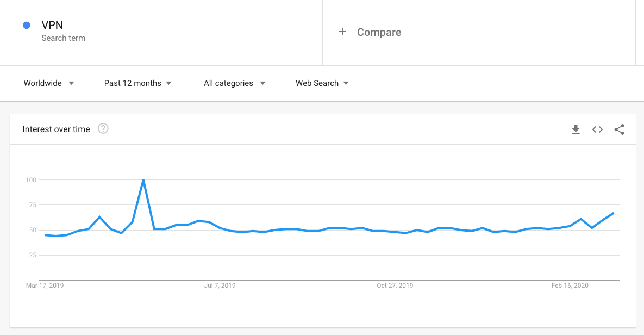The width and height of the screenshot is (644, 335).
Task: Click the last data point on the line
Action: click(x=614, y=213)
